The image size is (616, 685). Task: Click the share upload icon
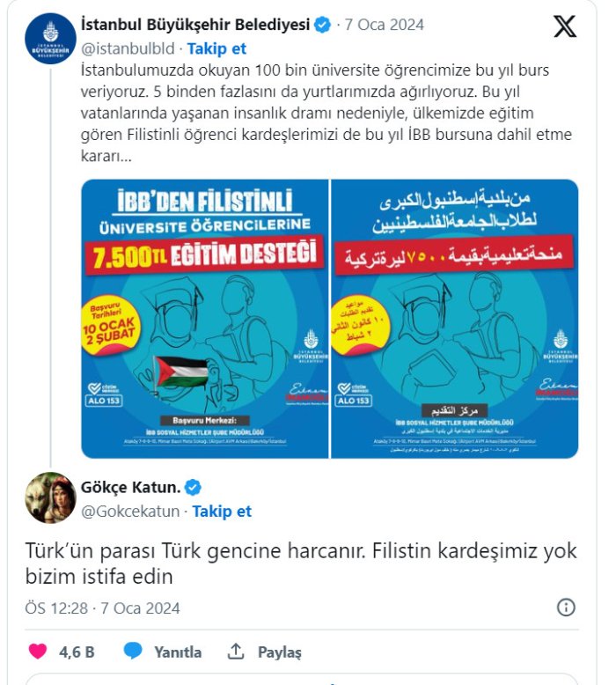coord(235,652)
